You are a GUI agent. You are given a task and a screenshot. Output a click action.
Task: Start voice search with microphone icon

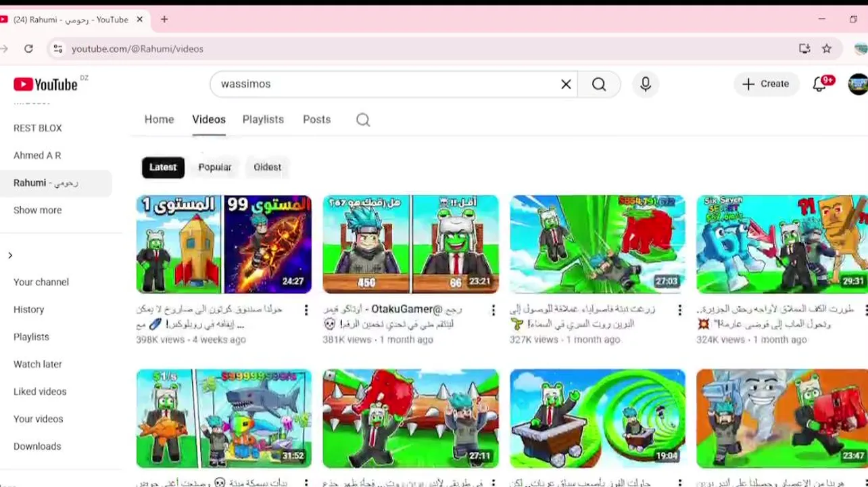(646, 84)
